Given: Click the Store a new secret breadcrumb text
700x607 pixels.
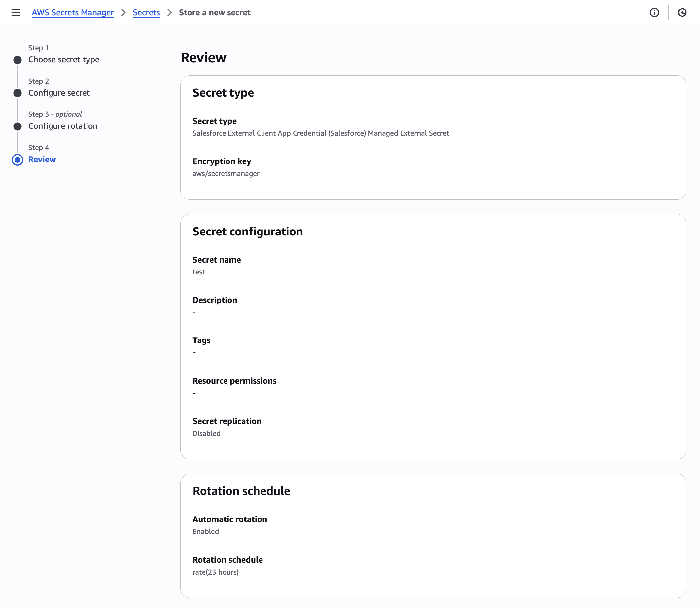Looking at the screenshot, I should point(215,13).
